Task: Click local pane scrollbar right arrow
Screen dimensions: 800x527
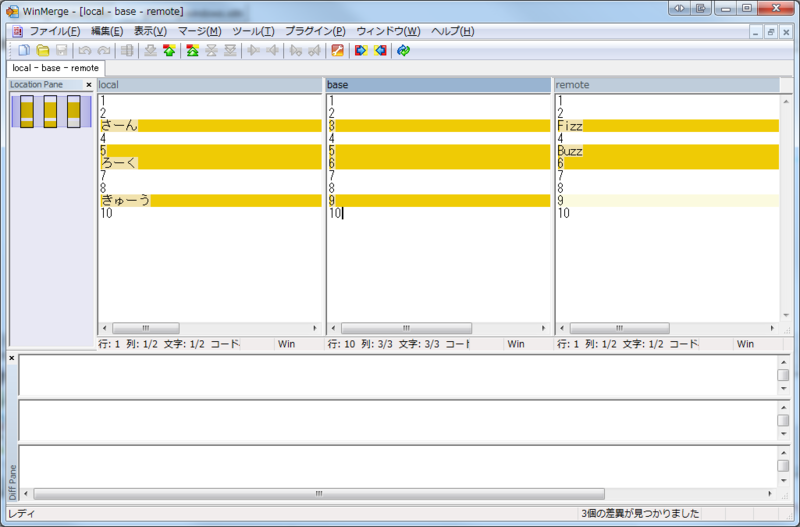Action: (x=315, y=328)
